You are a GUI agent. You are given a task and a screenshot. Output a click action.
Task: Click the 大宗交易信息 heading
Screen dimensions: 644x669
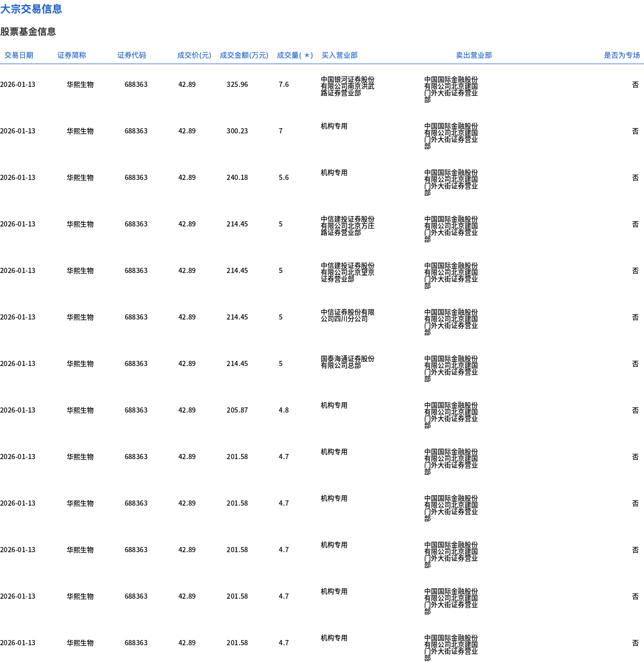(31, 9)
